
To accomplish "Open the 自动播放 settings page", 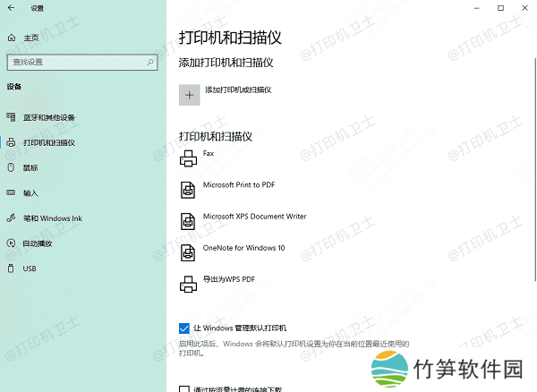I will [x=38, y=243].
